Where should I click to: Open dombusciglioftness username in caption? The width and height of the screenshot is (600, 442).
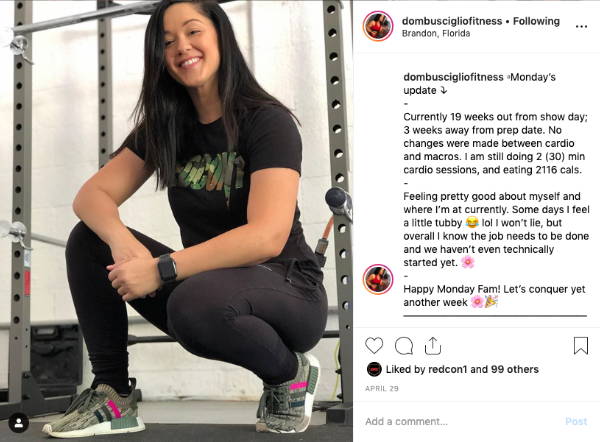point(453,77)
